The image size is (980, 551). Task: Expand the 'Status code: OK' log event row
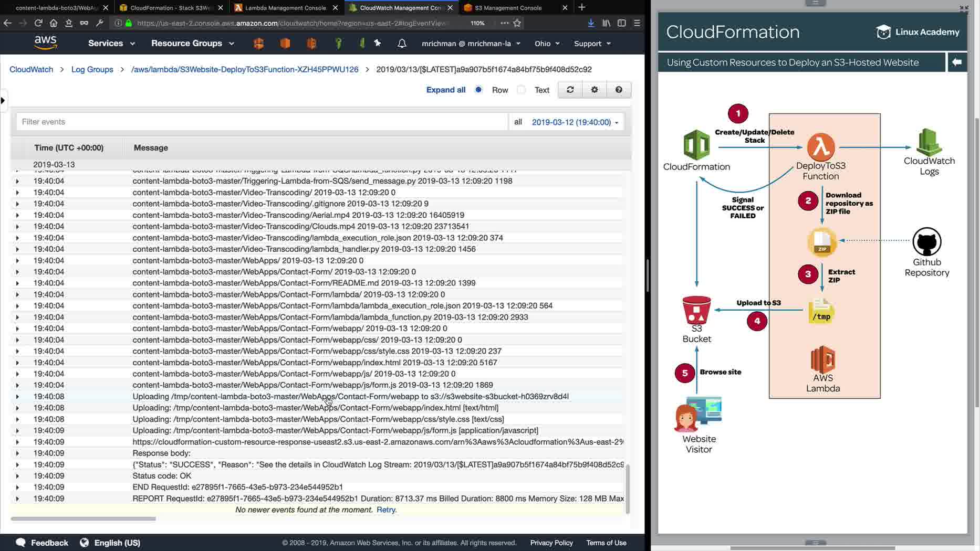click(x=17, y=476)
